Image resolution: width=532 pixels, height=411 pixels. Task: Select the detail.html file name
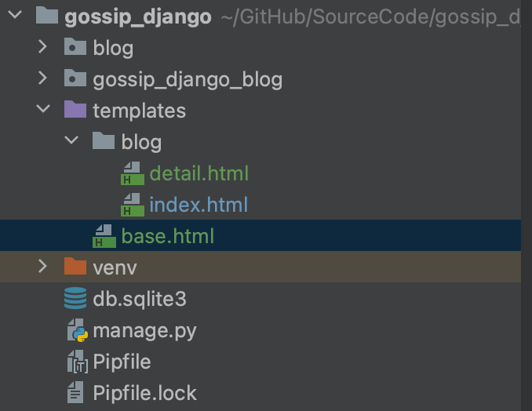point(199,173)
